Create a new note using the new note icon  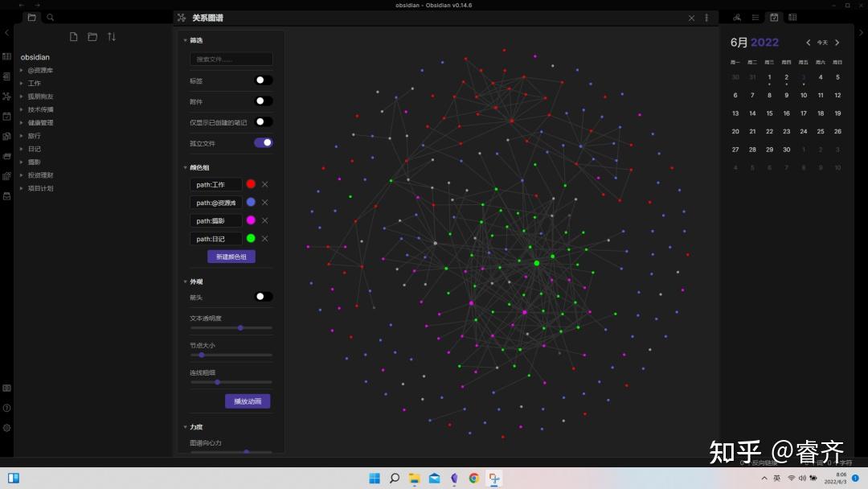(x=73, y=36)
